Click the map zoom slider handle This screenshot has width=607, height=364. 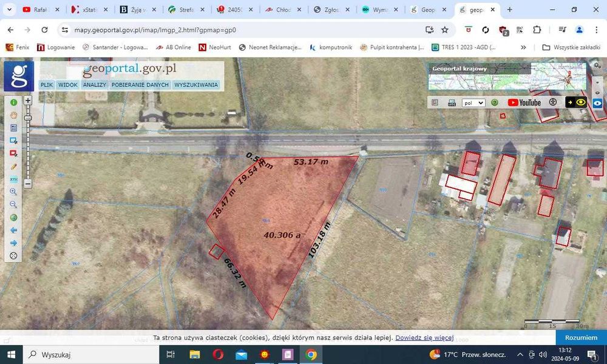[28, 118]
